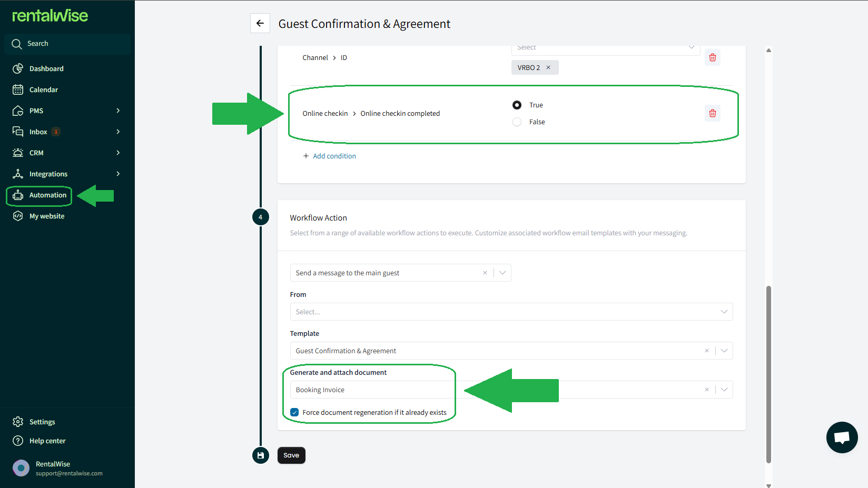Clear the Booking Invoice document selection
The height and width of the screenshot is (488, 868).
(707, 390)
